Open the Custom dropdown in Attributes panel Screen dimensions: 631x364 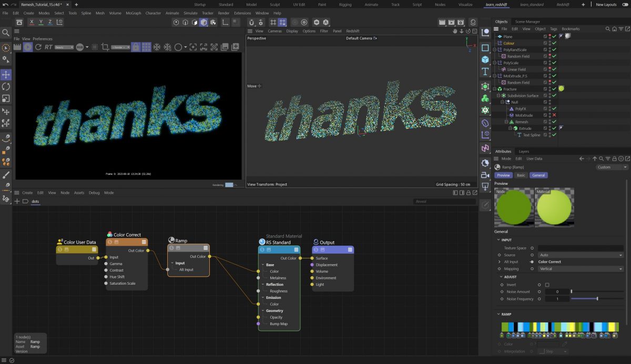point(612,167)
